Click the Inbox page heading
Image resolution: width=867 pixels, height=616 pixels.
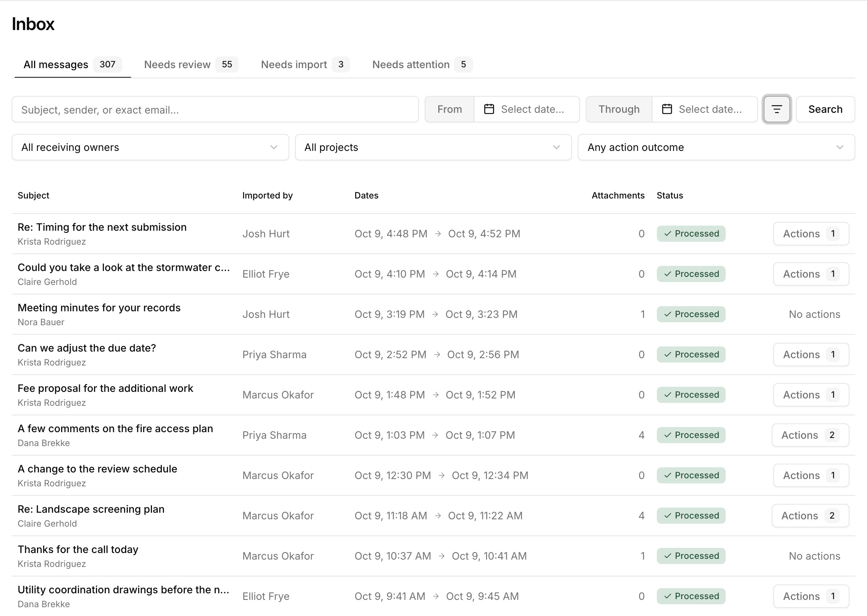pyautogui.click(x=33, y=24)
